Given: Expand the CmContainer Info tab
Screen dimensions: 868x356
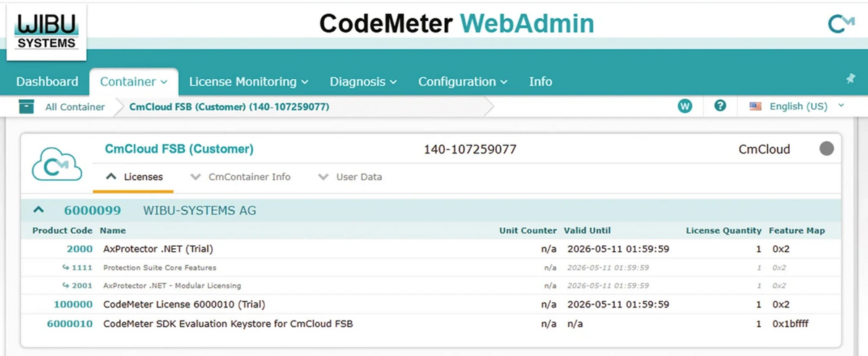Looking at the screenshot, I should [x=241, y=177].
